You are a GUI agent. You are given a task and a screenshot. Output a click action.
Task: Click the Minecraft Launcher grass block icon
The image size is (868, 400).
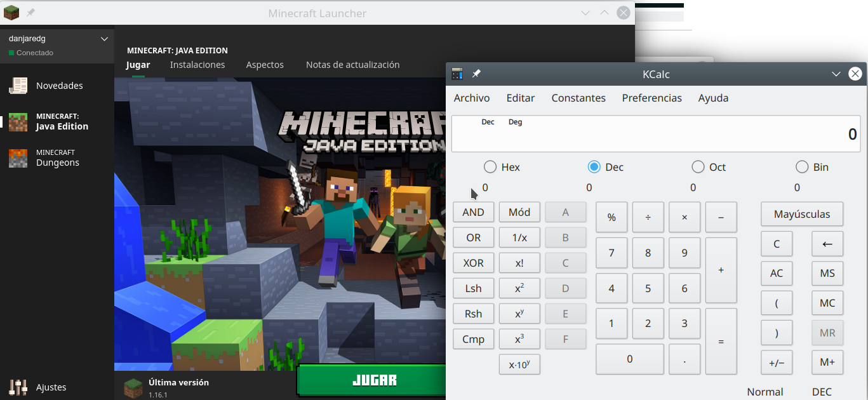[x=11, y=13]
